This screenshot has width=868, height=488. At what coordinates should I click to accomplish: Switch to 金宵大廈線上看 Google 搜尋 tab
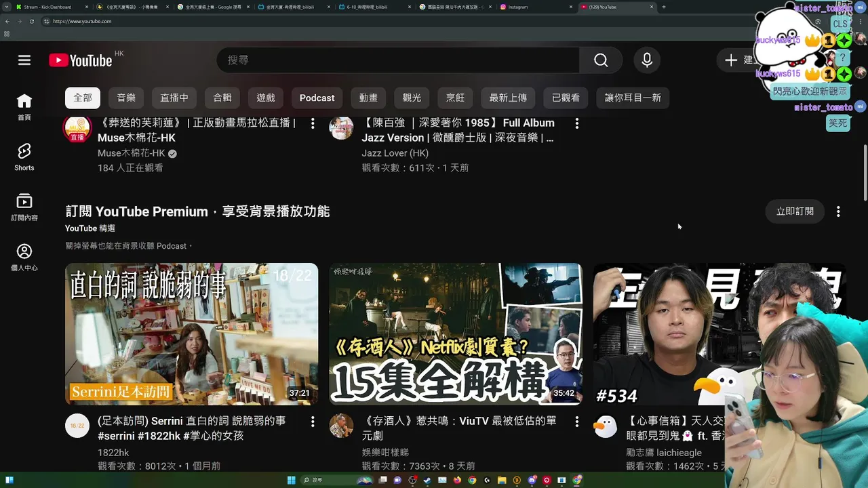tap(213, 7)
